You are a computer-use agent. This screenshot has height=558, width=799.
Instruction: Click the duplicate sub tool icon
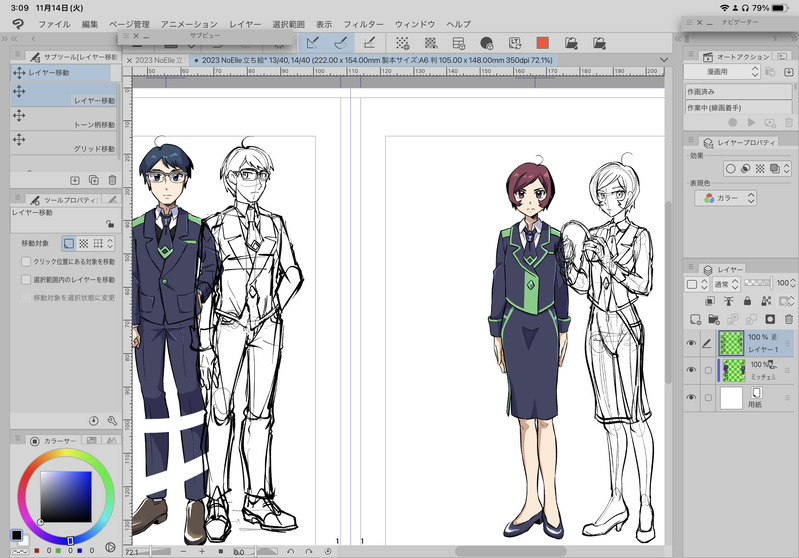(94, 180)
